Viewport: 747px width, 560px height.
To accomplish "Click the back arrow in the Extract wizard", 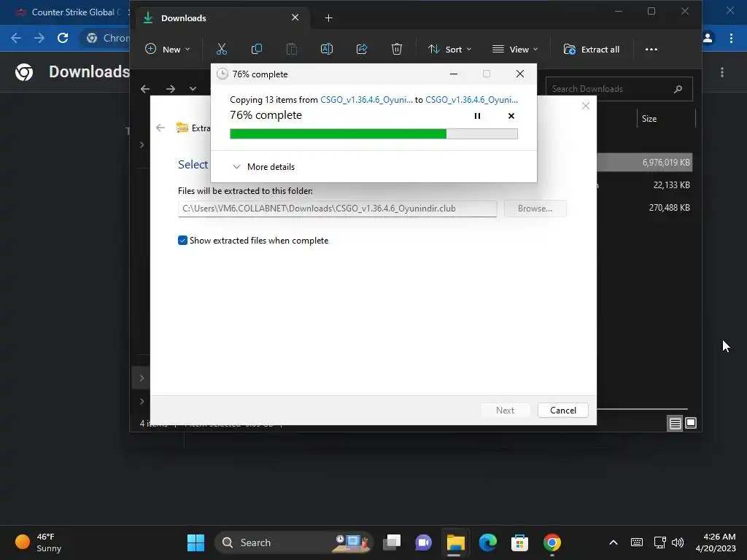I will pos(160,128).
